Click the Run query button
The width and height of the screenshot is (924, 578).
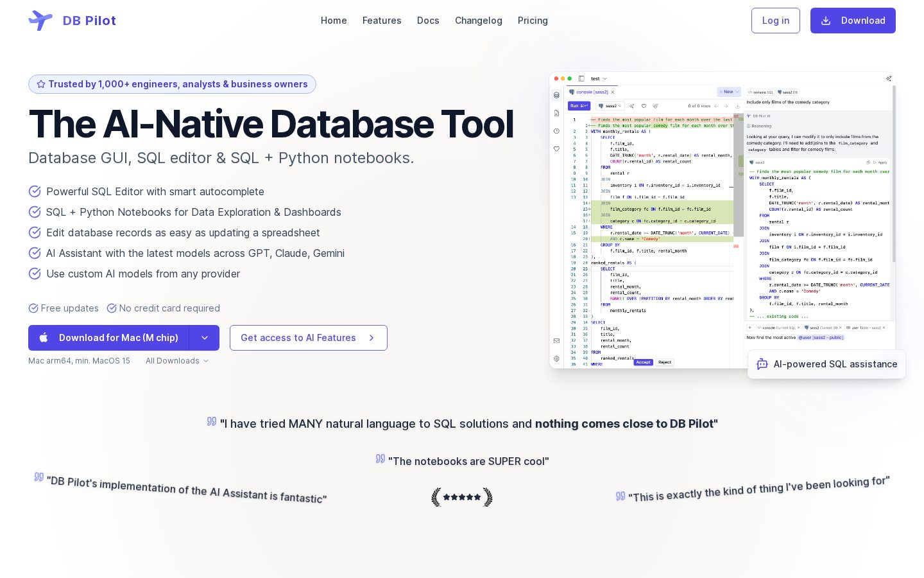point(579,106)
